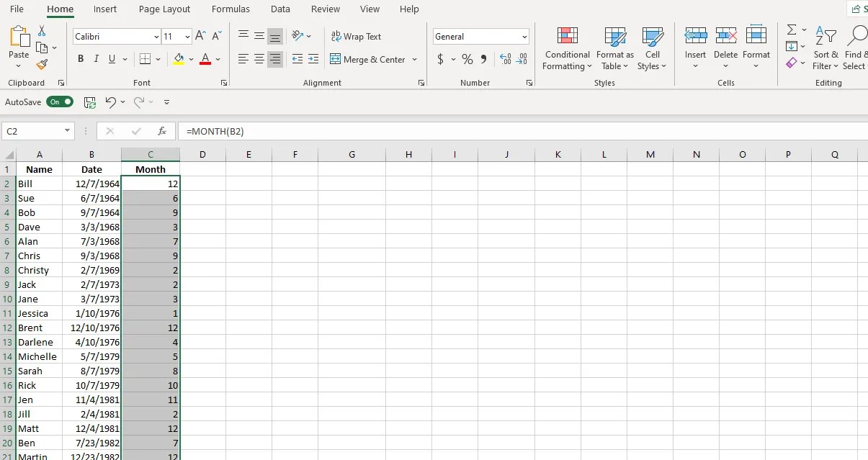
Task: Switch to the Formulas ribbon tab
Action: click(x=231, y=9)
